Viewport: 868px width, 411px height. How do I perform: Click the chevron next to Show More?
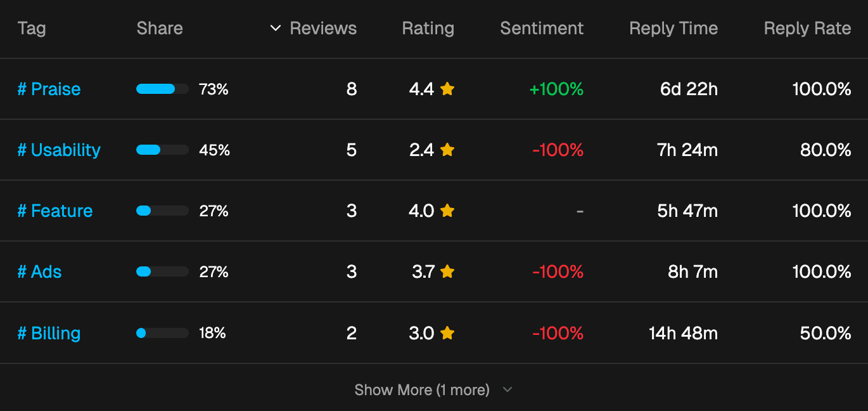click(x=506, y=390)
